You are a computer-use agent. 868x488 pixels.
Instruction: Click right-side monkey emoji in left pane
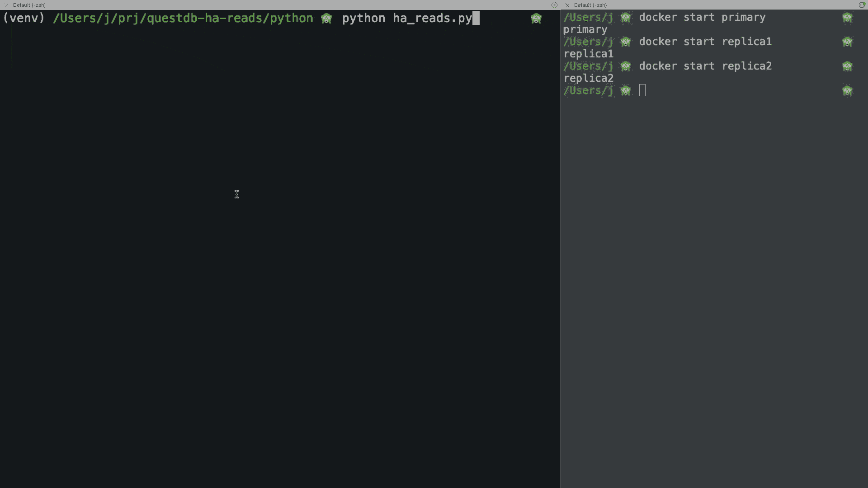pos(536,19)
